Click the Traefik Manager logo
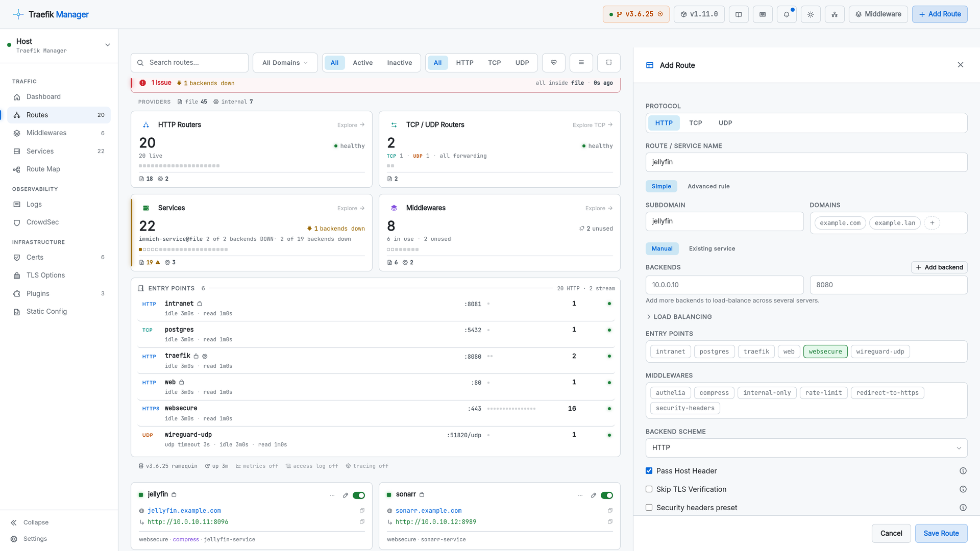Image resolution: width=980 pixels, height=551 pixels. tap(51, 14)
